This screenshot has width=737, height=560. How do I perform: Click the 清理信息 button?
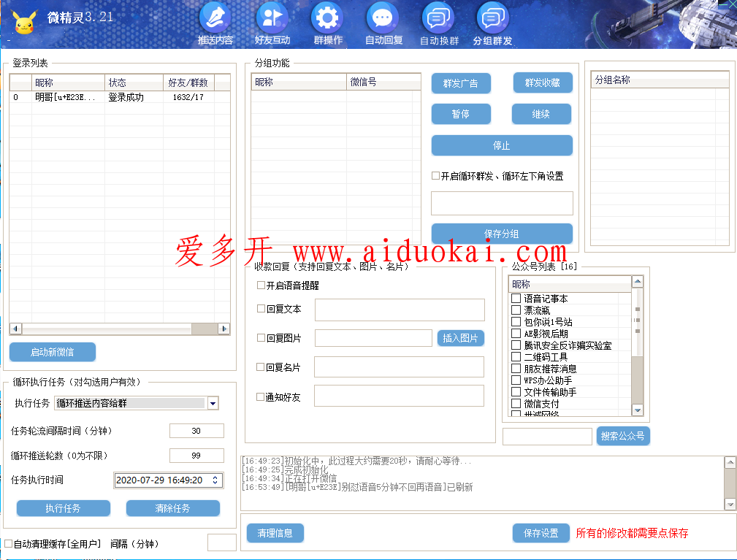pyautogui.click(x=275, y=533)
